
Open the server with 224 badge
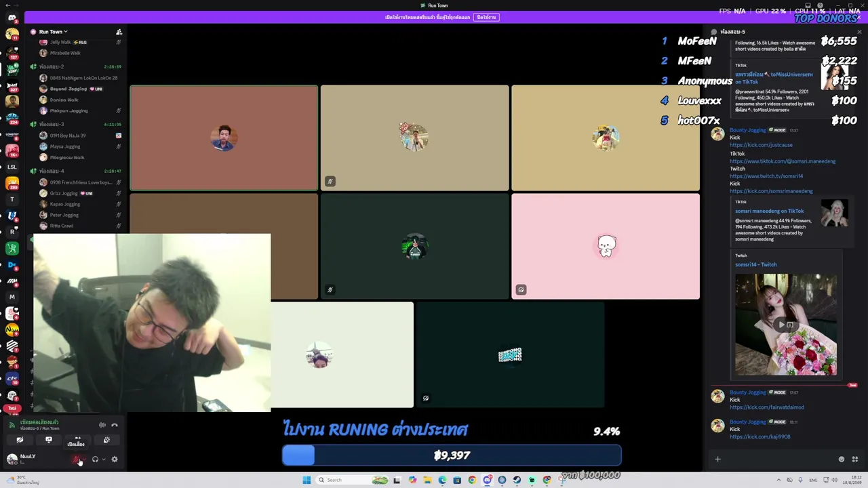[x=12, y=118]
